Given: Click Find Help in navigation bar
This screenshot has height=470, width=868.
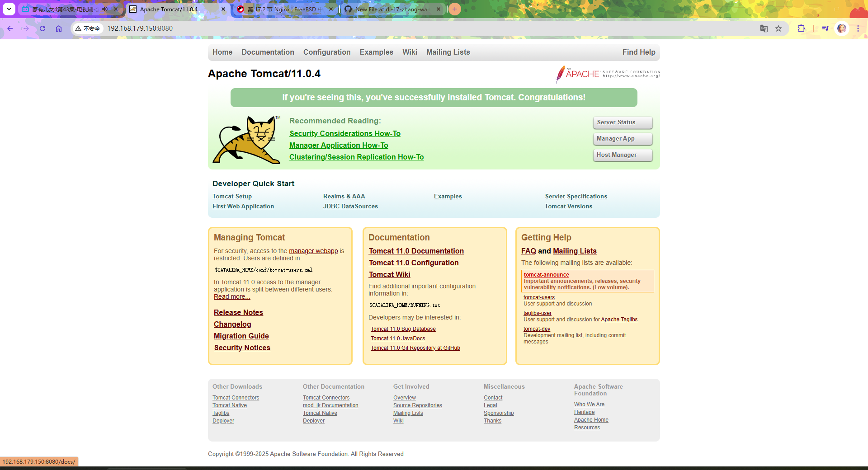Looking at the screenshot, I should point(639,52).
